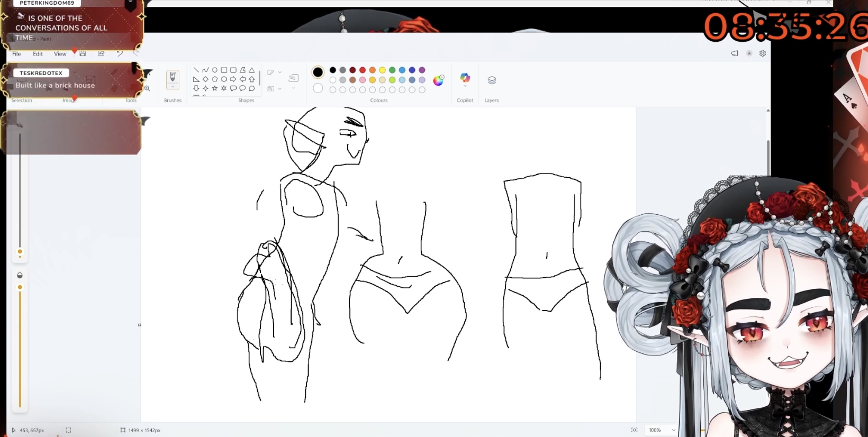The width and height of the screenshot is (868, 437).
Task: Select the Diamond shape
Action: point(205,79)
